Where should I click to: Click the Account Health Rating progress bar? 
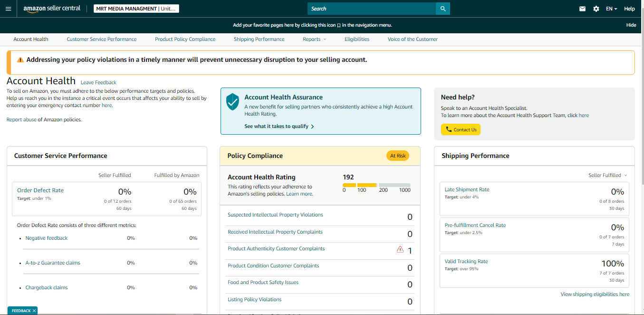click(x=376, y=185)
